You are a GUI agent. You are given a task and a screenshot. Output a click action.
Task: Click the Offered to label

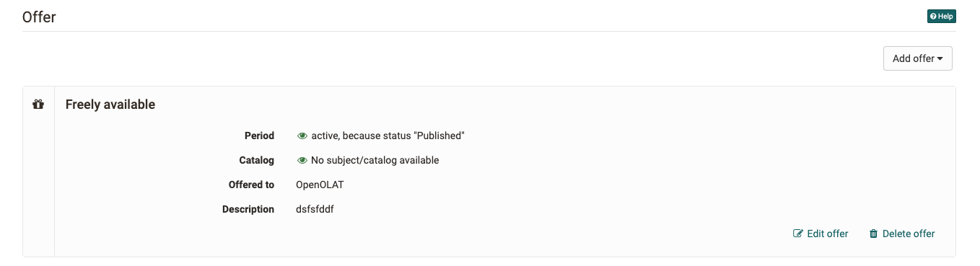[x=252, y=185]
